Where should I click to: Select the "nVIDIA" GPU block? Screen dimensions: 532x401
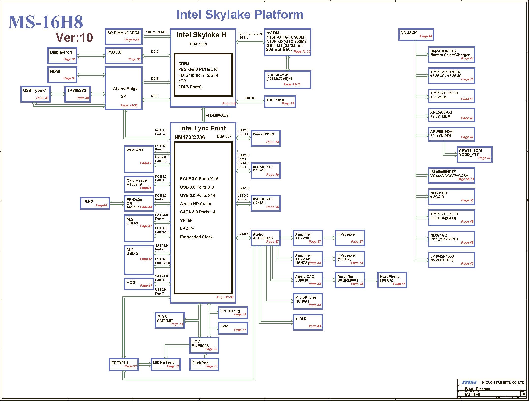(x=288, y=42)
